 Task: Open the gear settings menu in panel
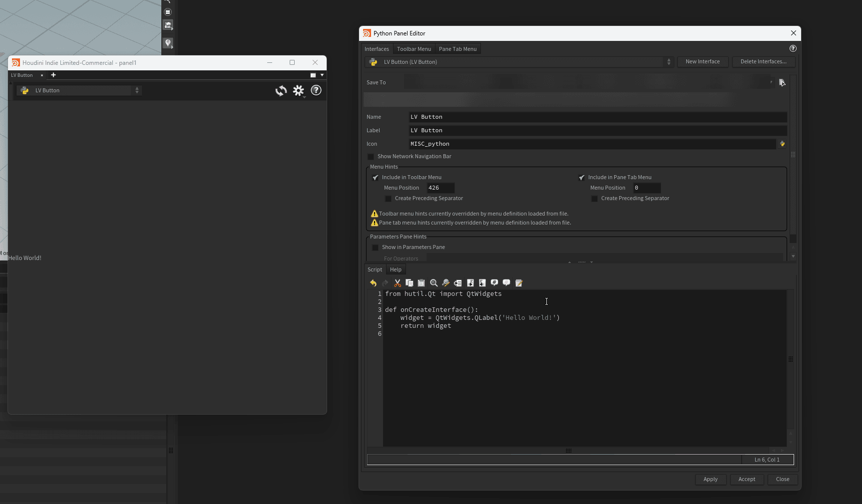(x=299, y=90)
